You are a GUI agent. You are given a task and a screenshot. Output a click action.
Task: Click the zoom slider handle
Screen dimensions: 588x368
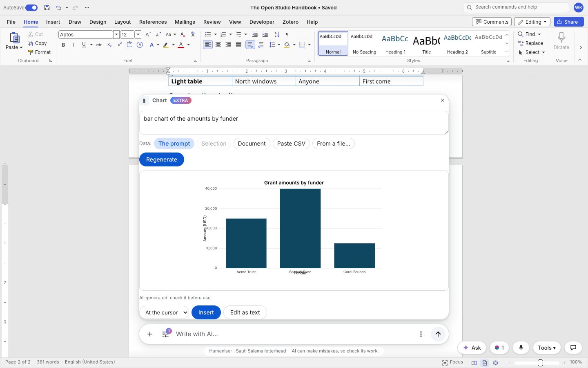tap(540, 363)
